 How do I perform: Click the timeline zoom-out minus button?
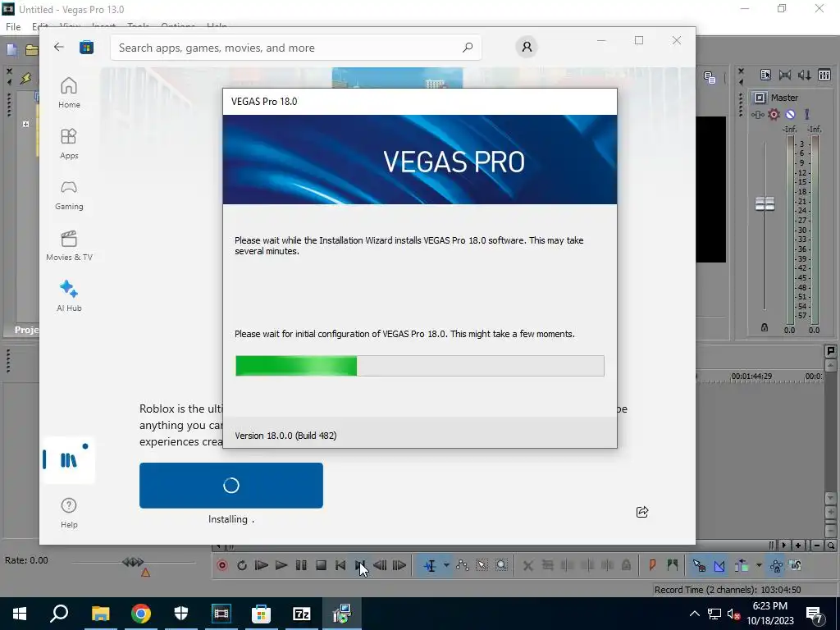816,546
